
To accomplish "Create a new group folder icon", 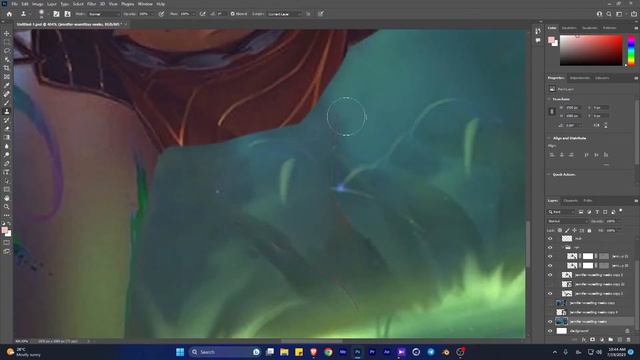I will [x=611, y=340].
